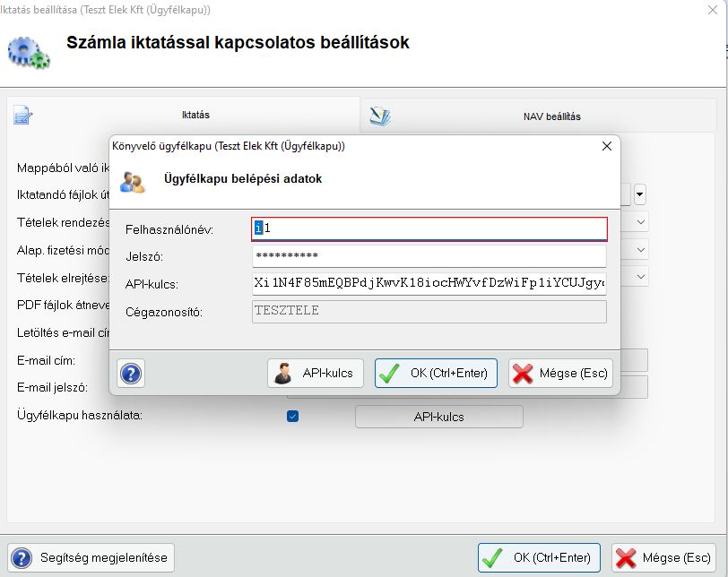Screen dimensions: 728x577
Task: Expand the Tételek rendezés dropdown
Action: [641, 221]
